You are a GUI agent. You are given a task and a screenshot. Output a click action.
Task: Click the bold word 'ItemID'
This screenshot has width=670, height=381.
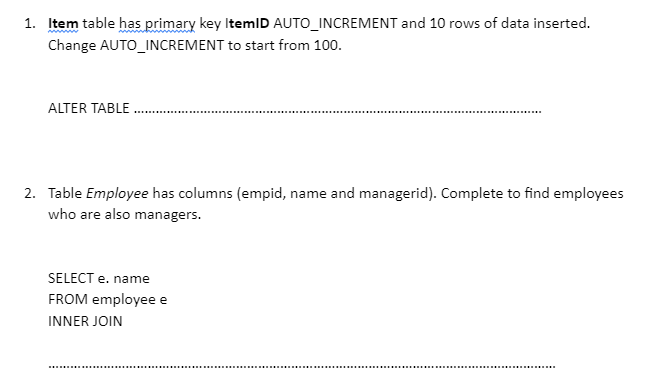coord(247,23)
